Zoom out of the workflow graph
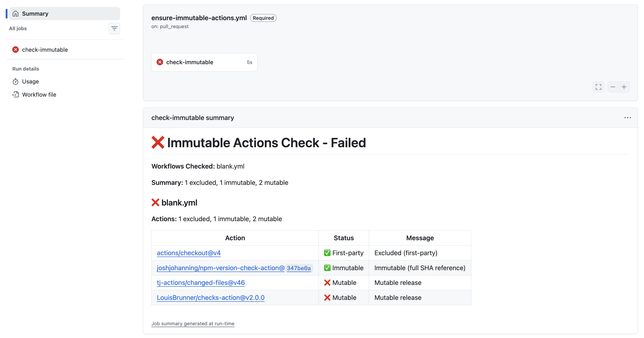 click(x=613, y=87)
